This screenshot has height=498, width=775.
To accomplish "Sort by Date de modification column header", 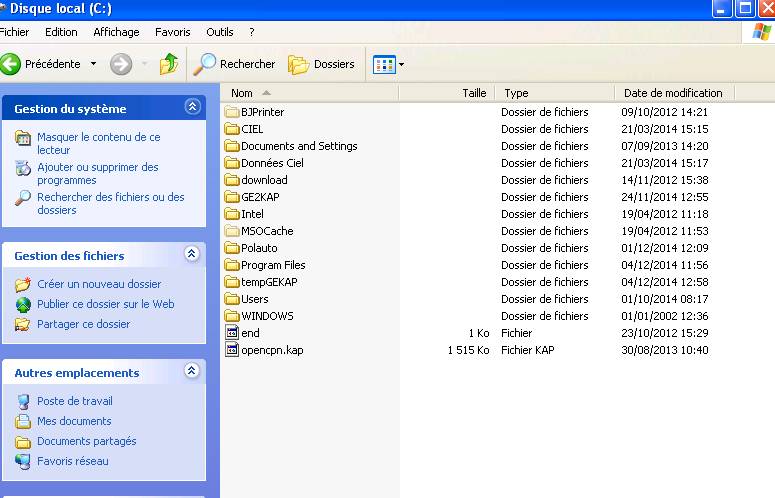I will [674, 93].
